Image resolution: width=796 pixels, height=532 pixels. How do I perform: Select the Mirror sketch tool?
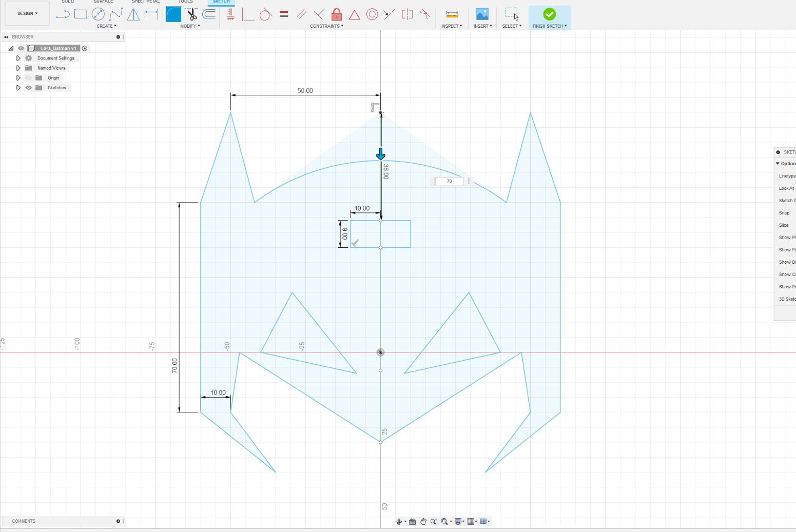[133, 14]
